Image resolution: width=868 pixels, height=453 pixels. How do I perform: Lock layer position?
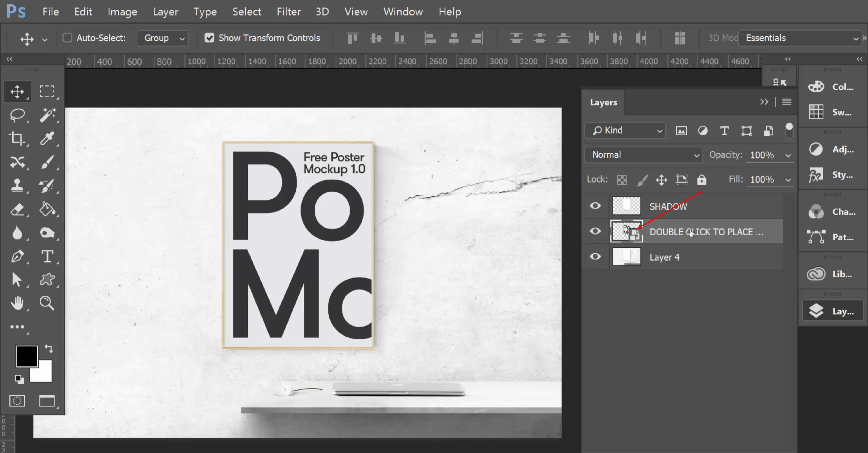point(661,180)
